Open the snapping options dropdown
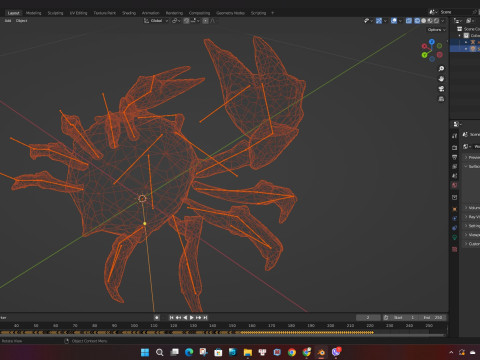Image resolution: width=480 pixels, height=360 pixels. [x=195, y=21]
